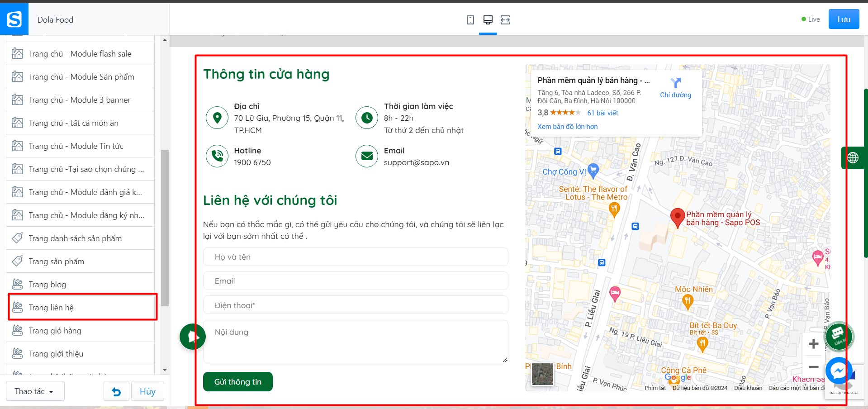This screenshot has width=868, height=409.
Task: Click the map directions arrow icon
Action: tap(676, 83)
